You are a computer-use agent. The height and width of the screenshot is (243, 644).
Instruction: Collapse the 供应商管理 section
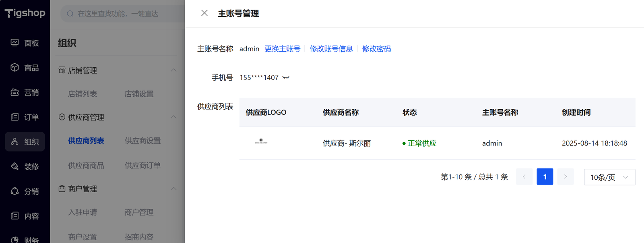(173, 117)
